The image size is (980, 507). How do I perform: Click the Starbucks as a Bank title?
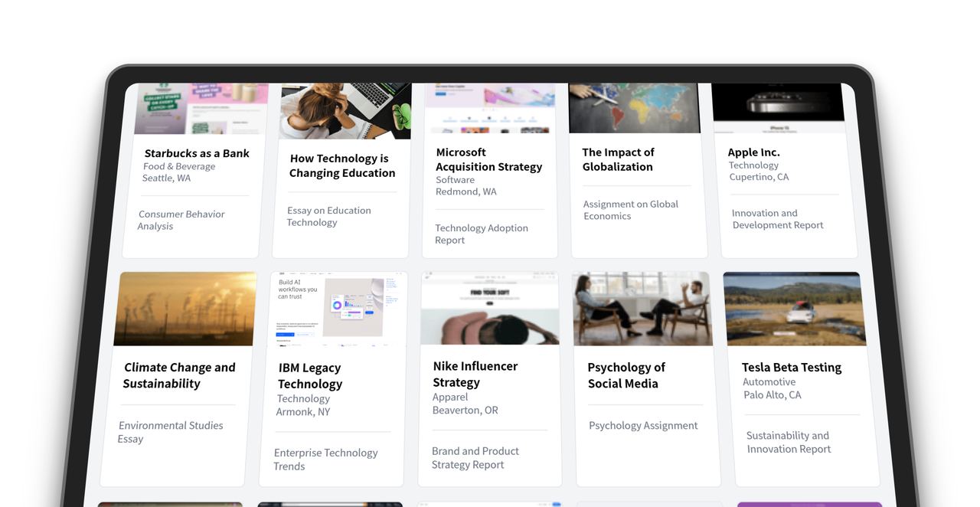[197, 153]
